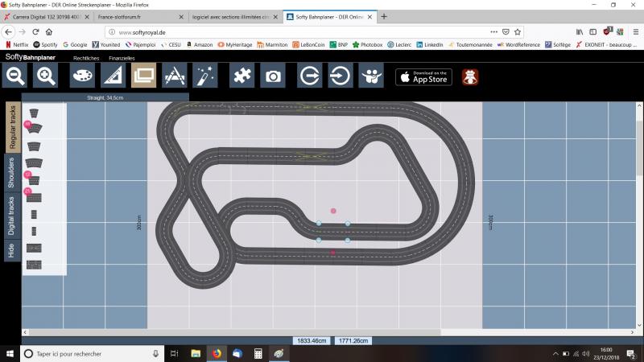Open the color palette tool
Screen dimensions: 644x362
tap(82, 76)
